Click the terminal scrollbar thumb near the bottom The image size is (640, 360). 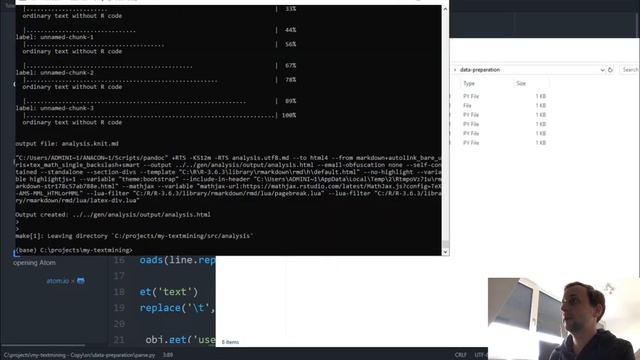tap(445, 244)
